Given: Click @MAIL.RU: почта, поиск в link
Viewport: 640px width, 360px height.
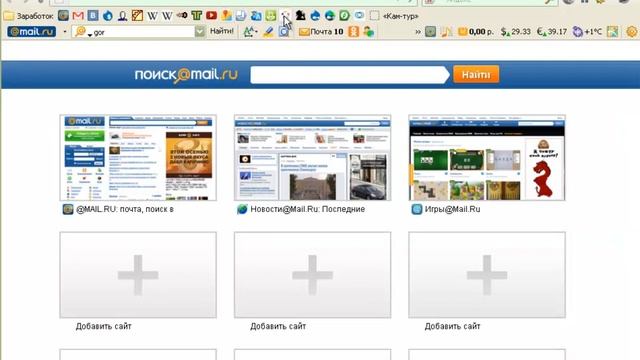Looking at the screenshot, I should (x=125, y=209).
